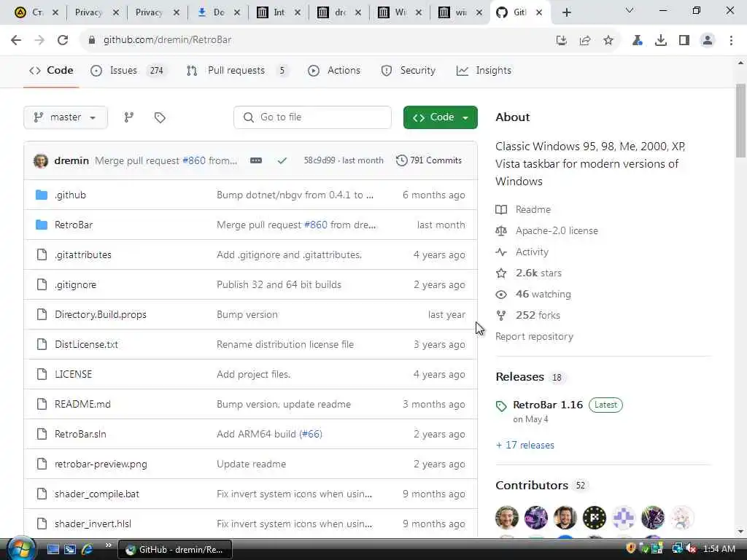Open the security shield tray icon
Viewport: 747px width, 560px height.
click(631, 548)
